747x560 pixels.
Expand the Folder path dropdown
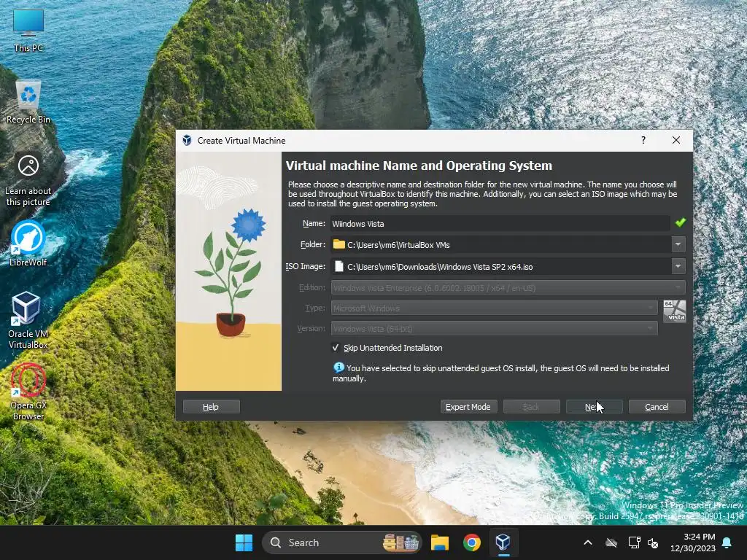(678, 244)
